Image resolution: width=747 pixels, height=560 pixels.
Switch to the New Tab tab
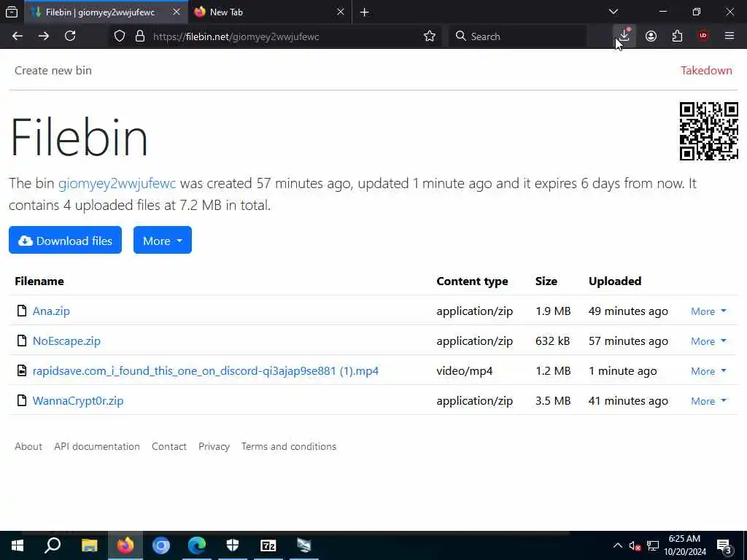270,12
